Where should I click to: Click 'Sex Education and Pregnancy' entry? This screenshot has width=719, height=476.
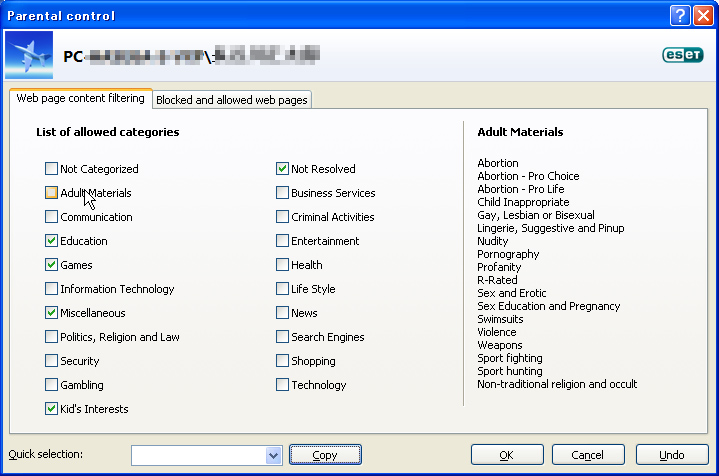[x=548, y=306]
